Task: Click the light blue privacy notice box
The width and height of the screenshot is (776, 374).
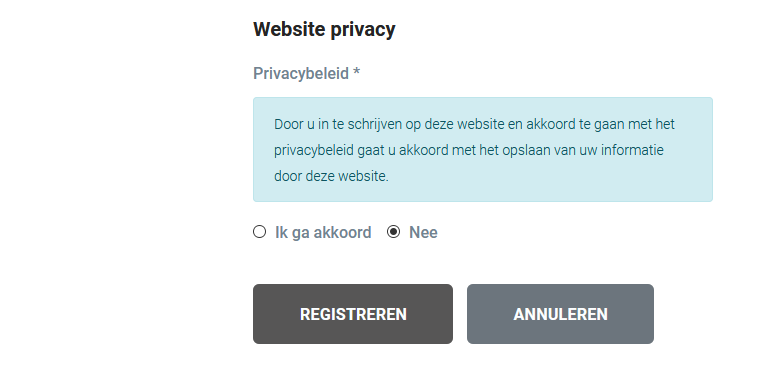Action: [483, 149]
